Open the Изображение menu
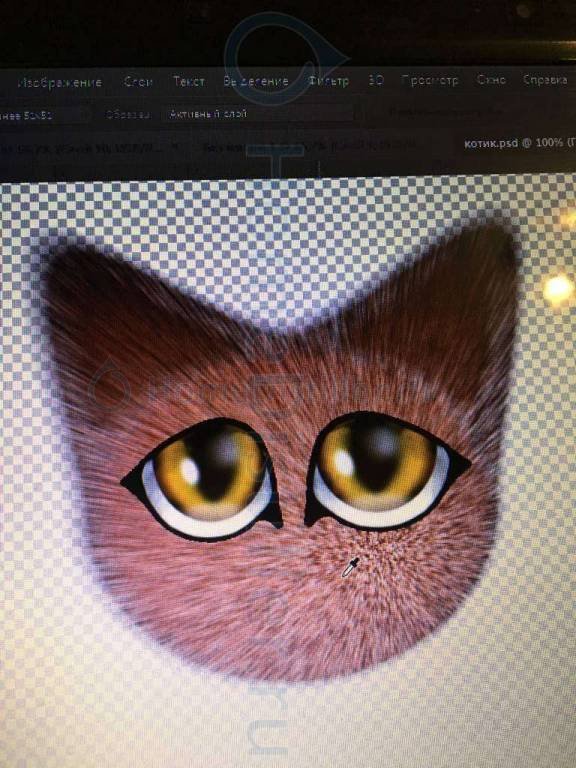The image size is (576, 768). 59,82
